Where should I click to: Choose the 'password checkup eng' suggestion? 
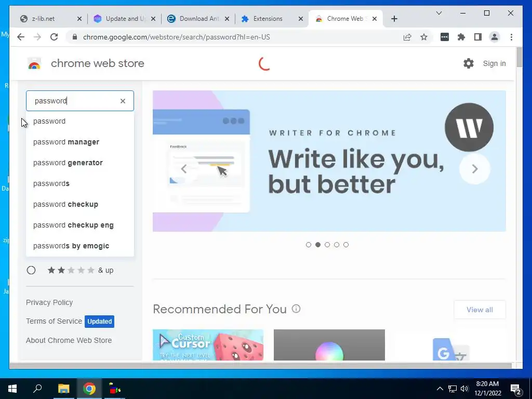[x=79, y=225]
